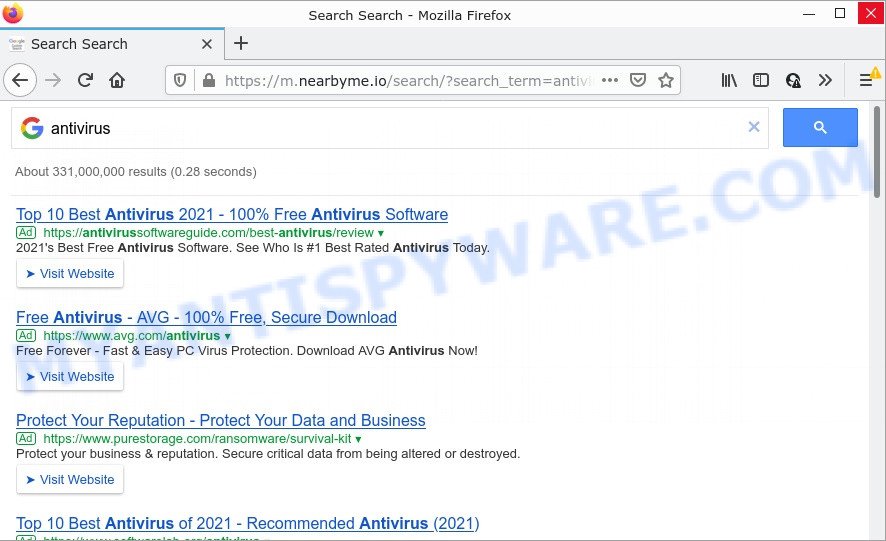This screenshot has height=541, width=886.
Task: Select the Search Search tab
Action: (112, 44)
